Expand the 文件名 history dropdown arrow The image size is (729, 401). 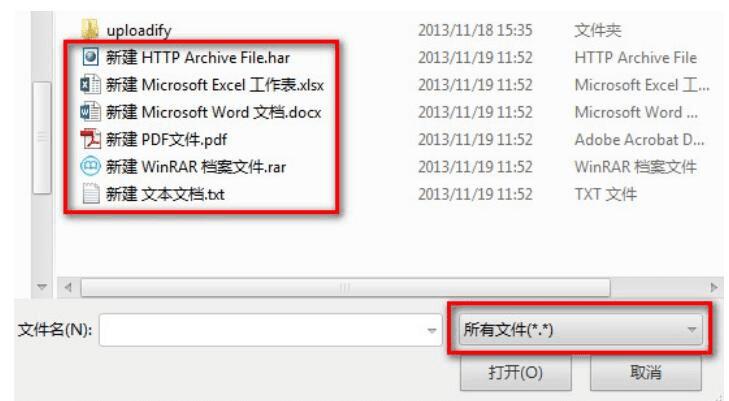431,330
